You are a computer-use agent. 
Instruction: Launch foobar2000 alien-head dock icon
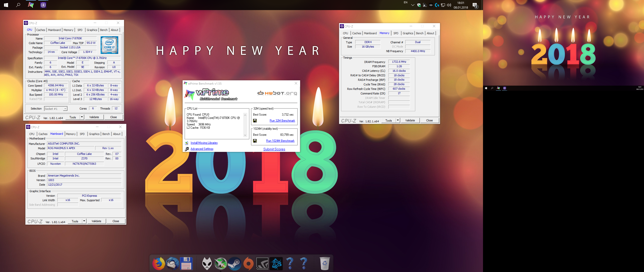tap(207, 263)
